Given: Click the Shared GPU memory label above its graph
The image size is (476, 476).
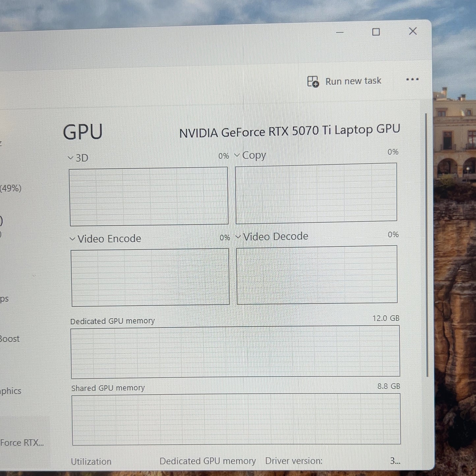Looking at the screenshot, I should click(108, 388).
